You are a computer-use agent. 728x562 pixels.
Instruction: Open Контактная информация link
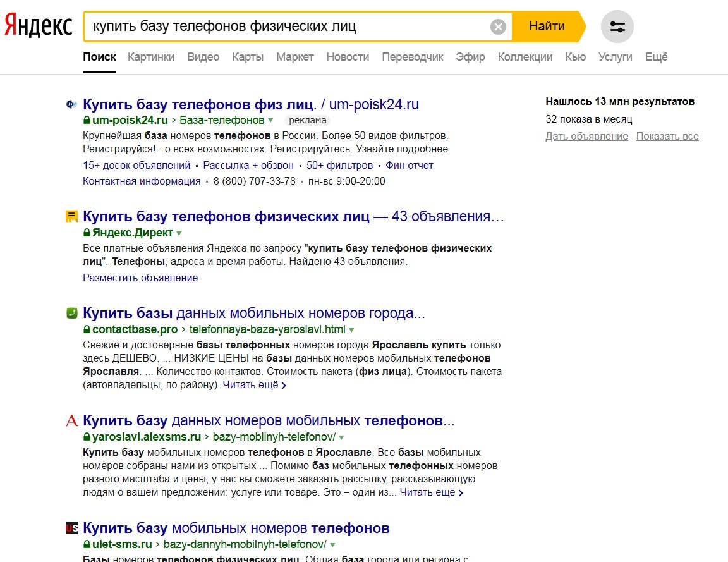click(x=142, y=181)
